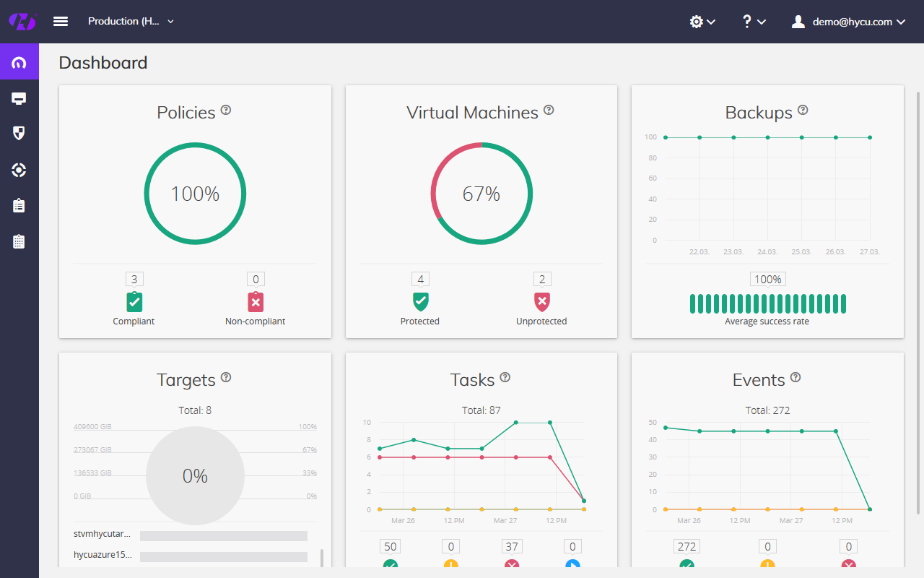Click the 37 failed tasks counter
Viewport: 924px width, 578px height.
[x=512, y=546]
